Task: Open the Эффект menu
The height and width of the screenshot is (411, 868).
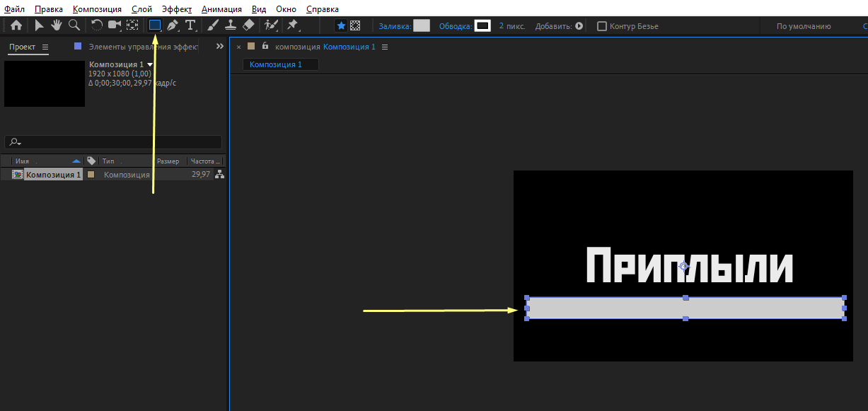Action: (x=176, y=9)
